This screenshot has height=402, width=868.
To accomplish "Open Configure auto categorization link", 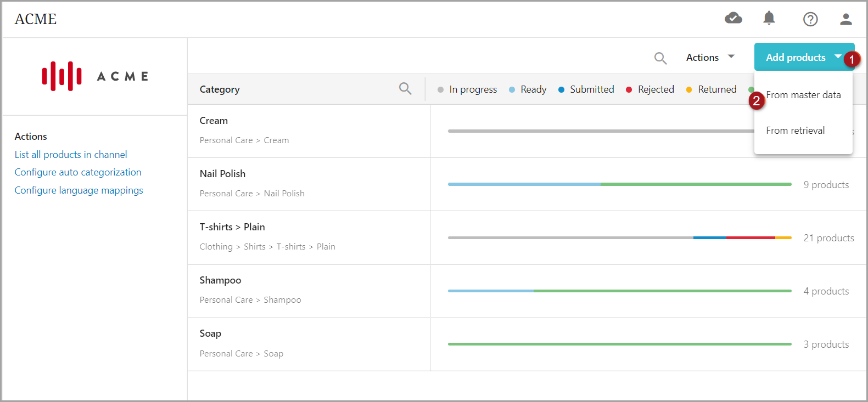I will tap(78, 172).
